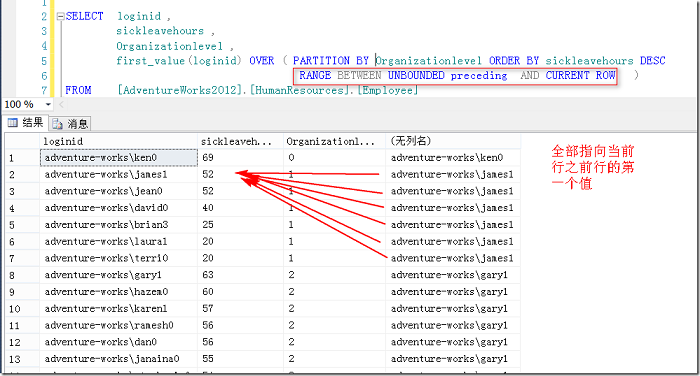Select the (无列名) column header

point(453,142)
